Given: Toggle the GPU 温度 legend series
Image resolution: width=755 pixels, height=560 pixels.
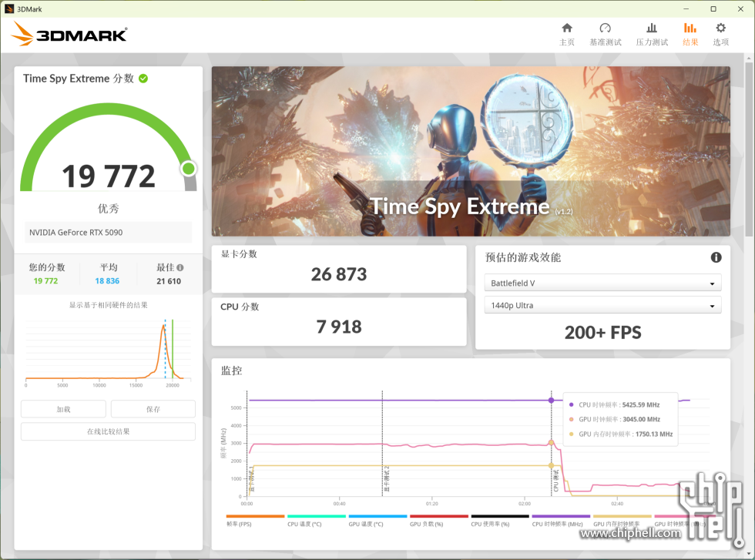Looking at the screenshot, I should 377,521.
